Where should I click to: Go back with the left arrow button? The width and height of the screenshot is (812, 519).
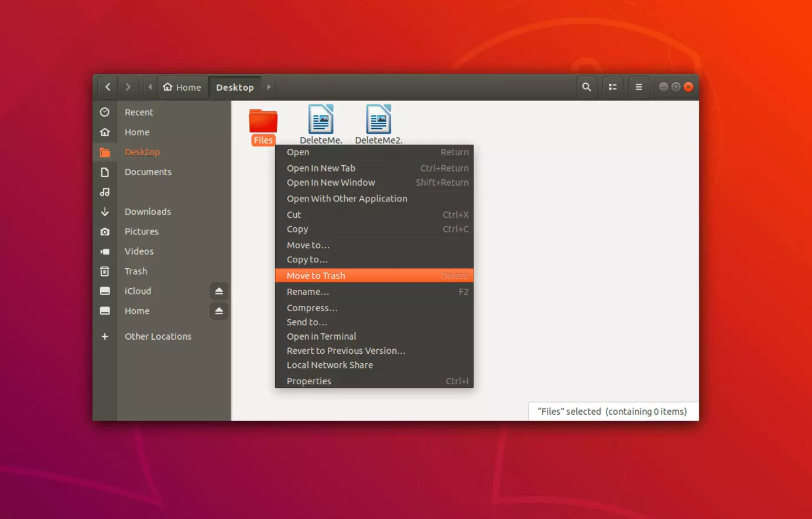pyautogui.click(x=108, y=87)
